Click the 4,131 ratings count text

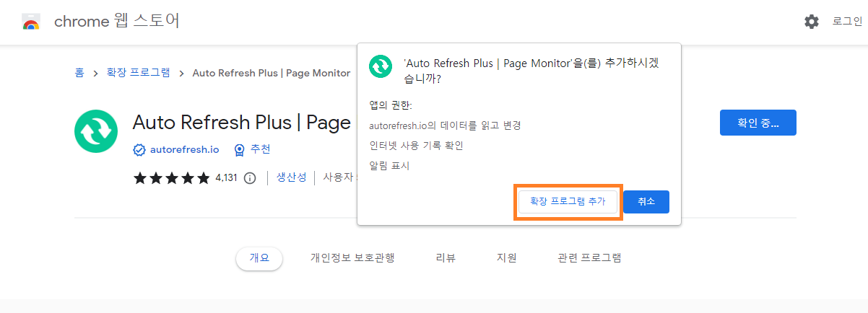click(x=226, y=178)
